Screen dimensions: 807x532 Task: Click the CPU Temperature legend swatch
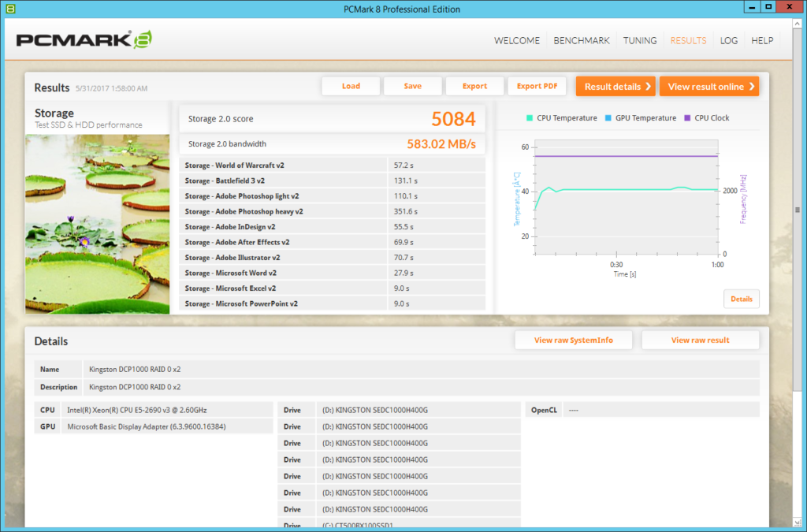coord(530,118)
